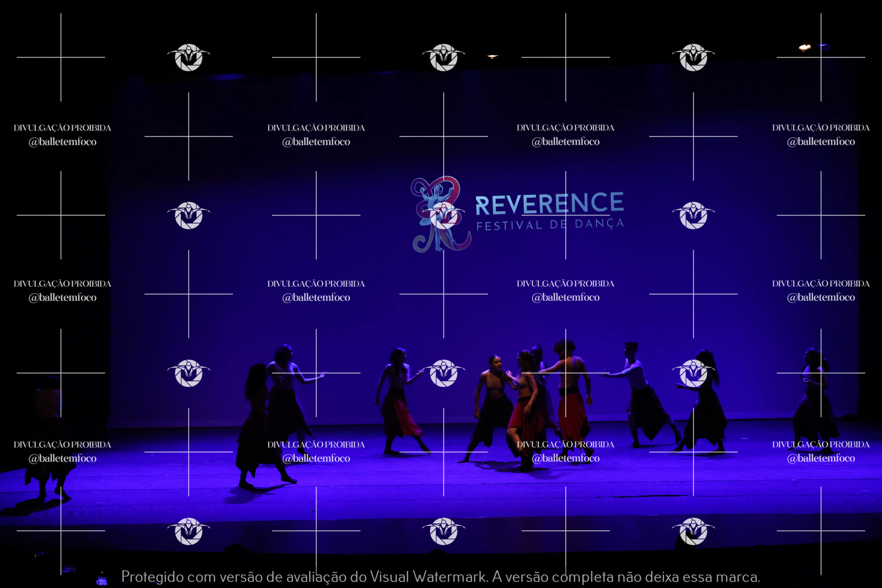The width and height of the screenshot is (882, 588).
Task: Click the dancer standing at far right
Action: pos(815,401)
